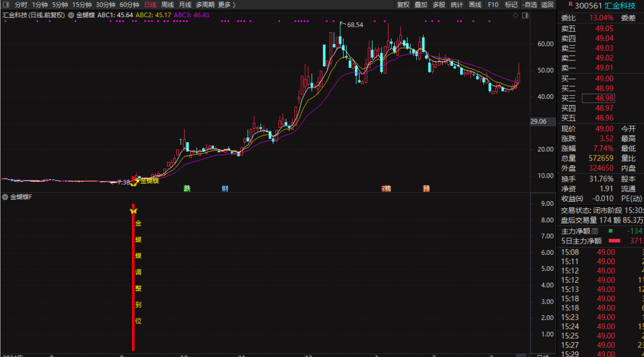Click the red bar of 5日主力净额

614,241
